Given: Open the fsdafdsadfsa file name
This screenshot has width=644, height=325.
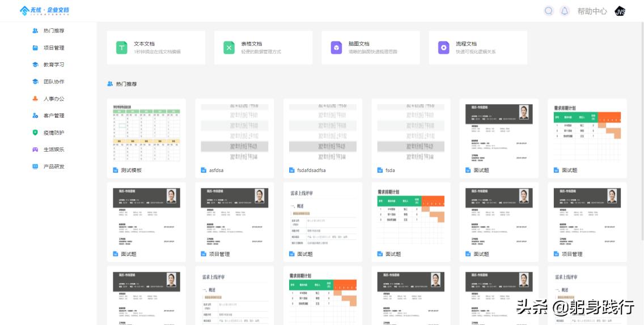Looking at the screenshot, I should pos(311,170).
